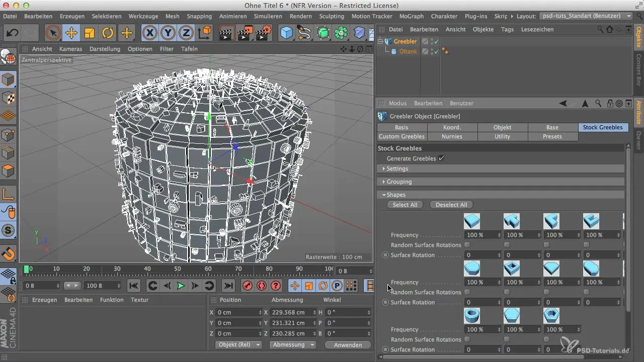
Task: Toggle X axis lock
Action: point(149,33)
